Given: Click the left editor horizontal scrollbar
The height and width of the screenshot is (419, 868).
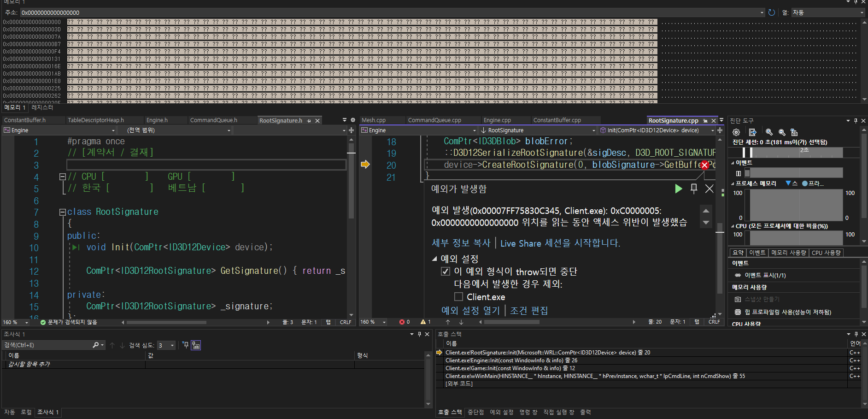Looking at the screenshot, I should [x=166, y=322].
